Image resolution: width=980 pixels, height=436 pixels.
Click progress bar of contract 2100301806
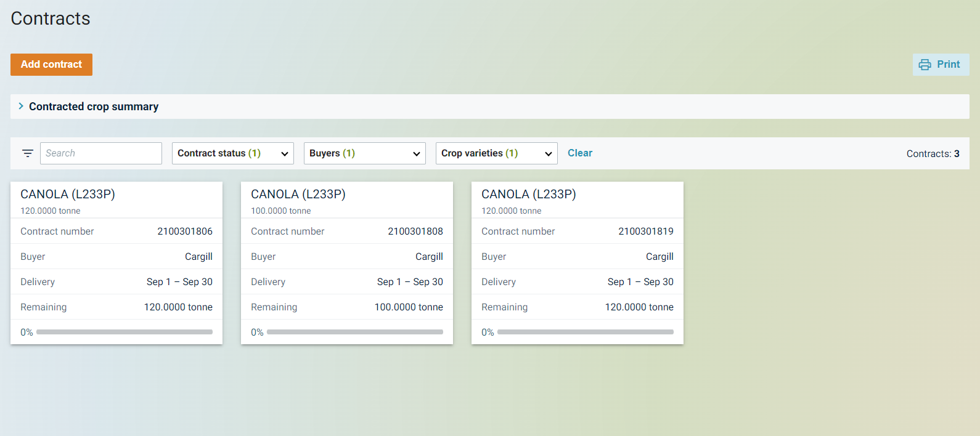coord(124,332)
